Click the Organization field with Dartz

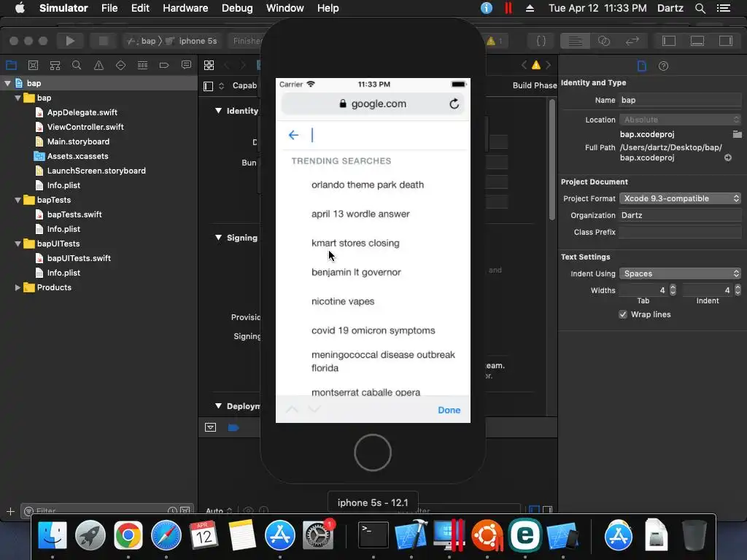point(680,215)
